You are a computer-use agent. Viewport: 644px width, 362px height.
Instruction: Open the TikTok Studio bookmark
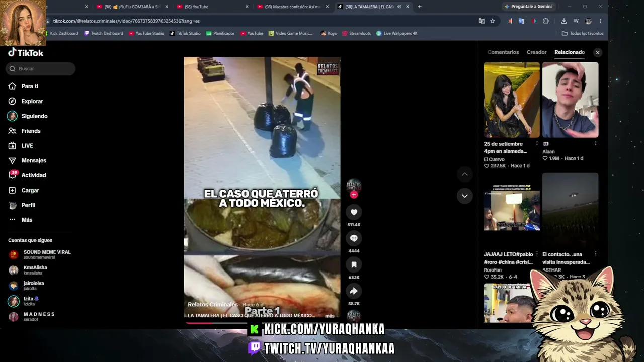[x=185, y=33]
